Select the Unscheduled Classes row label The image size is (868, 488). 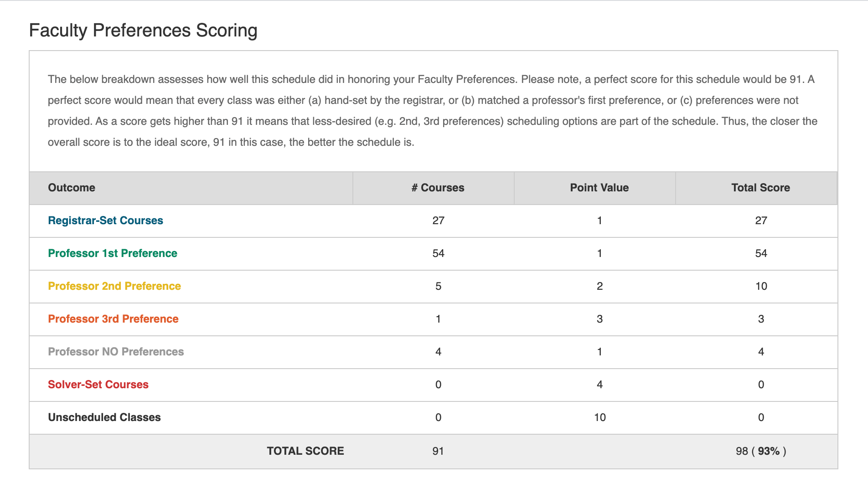click(104, 417)
